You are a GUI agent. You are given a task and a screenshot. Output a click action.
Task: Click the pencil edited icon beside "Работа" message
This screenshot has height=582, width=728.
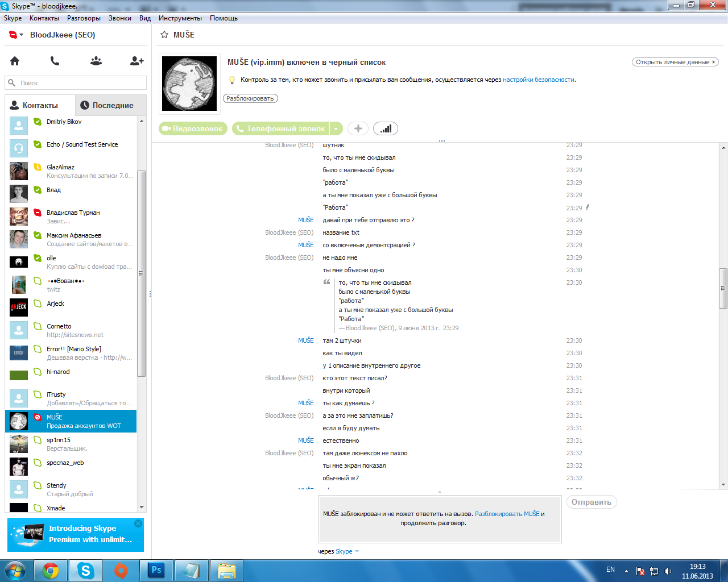588,207
